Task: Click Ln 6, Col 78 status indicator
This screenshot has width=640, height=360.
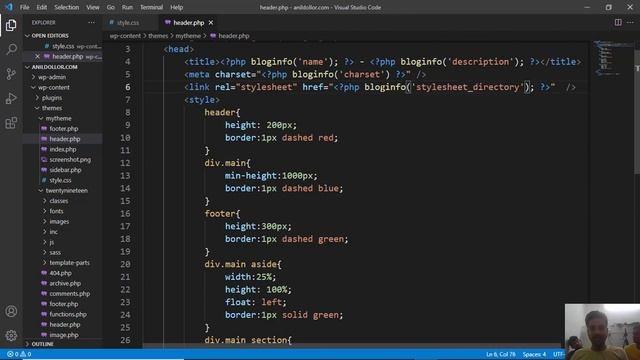Action: coord(500,354)
